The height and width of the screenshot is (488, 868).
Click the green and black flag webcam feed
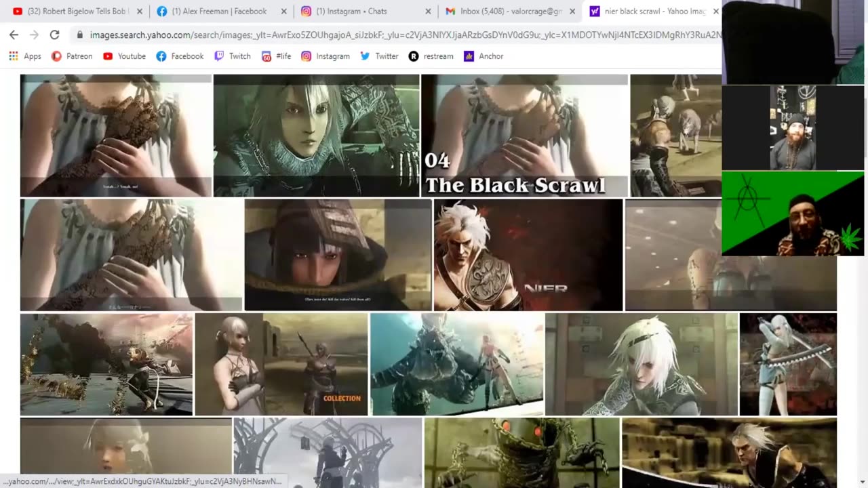tap(793, 213)
